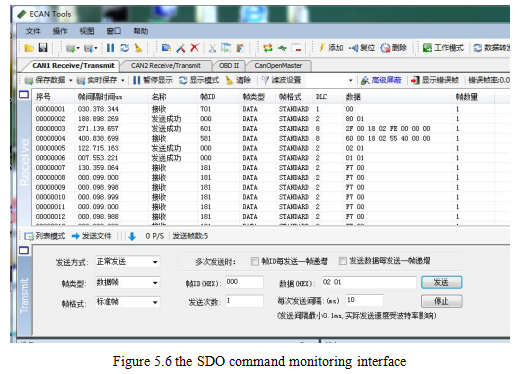This screenshot has width=520, height=374.
Task: Click the 复位 (reset) toolbar item
Action: click(x=362, y=48)
